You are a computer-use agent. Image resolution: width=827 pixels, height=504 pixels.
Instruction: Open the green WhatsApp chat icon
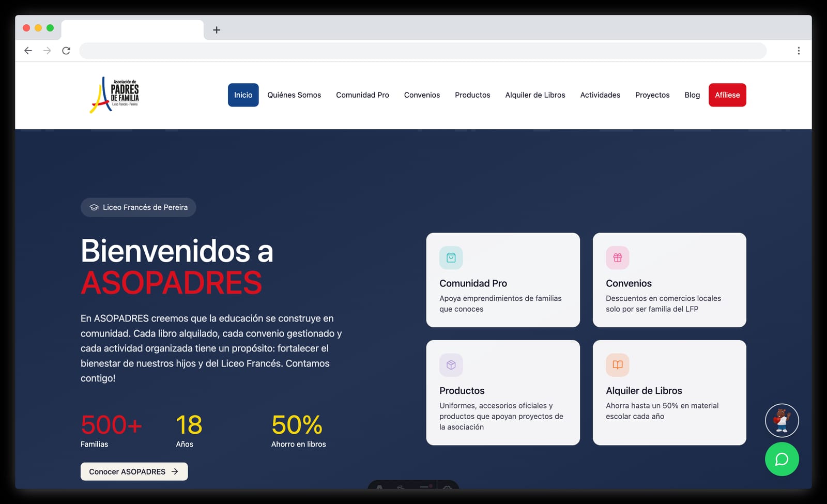[x=782, y=459]
